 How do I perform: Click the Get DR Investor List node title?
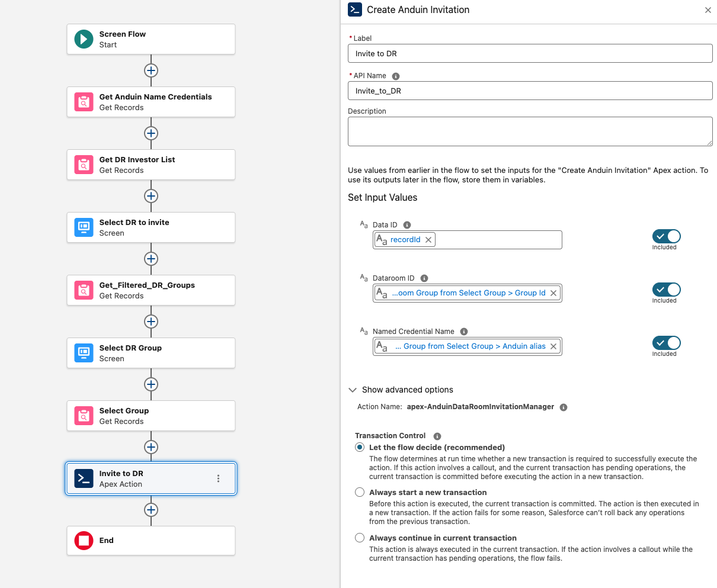click(x=137, y=160)
